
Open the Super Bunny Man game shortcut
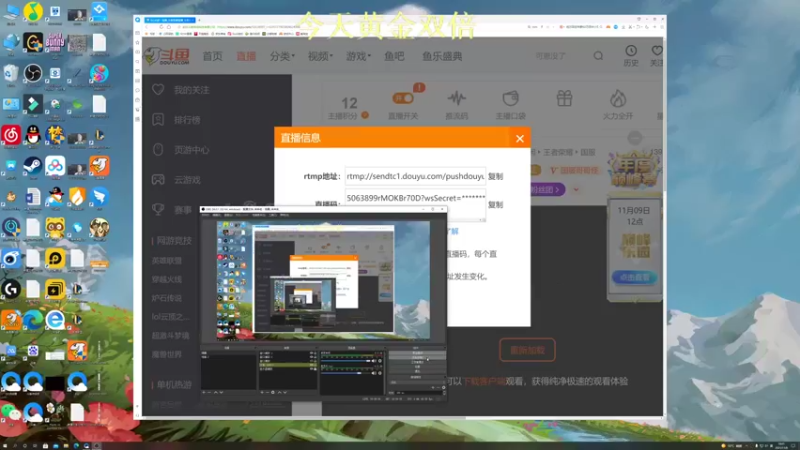(55, 43)
